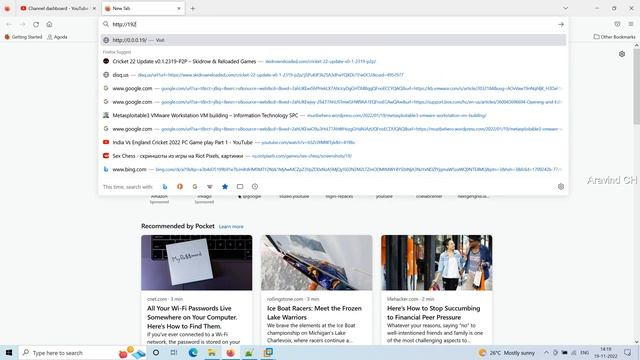Open the list all tabs dropdown

[x=565, y=8]
